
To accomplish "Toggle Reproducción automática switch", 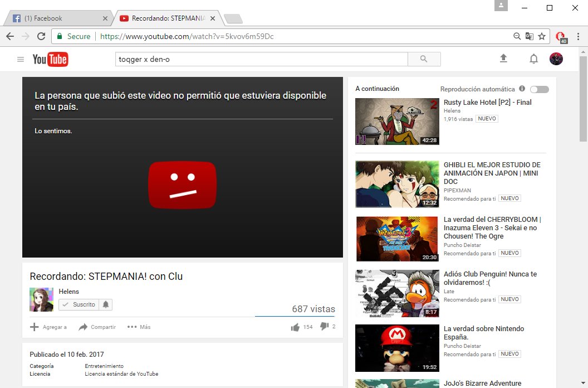I will point(539,89).
